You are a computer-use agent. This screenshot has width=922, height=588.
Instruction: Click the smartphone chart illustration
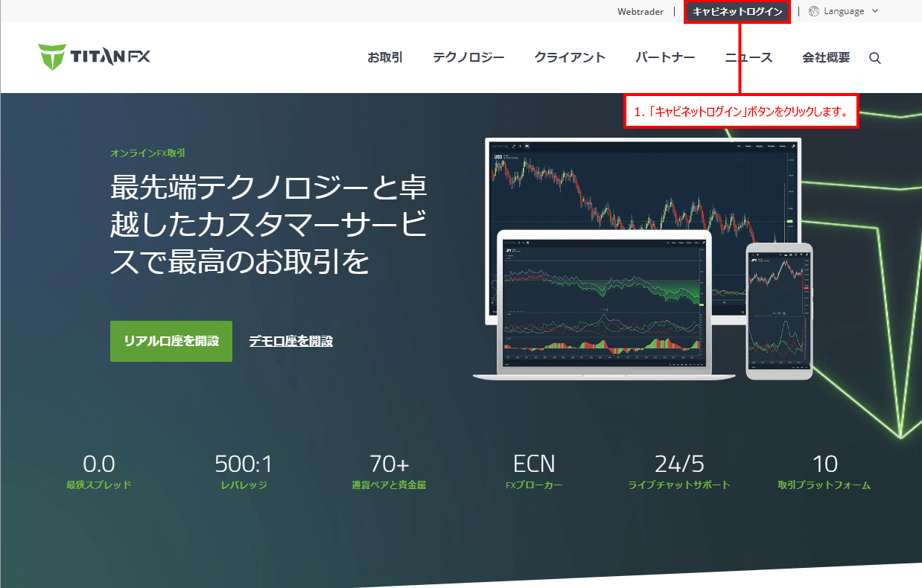780,313
